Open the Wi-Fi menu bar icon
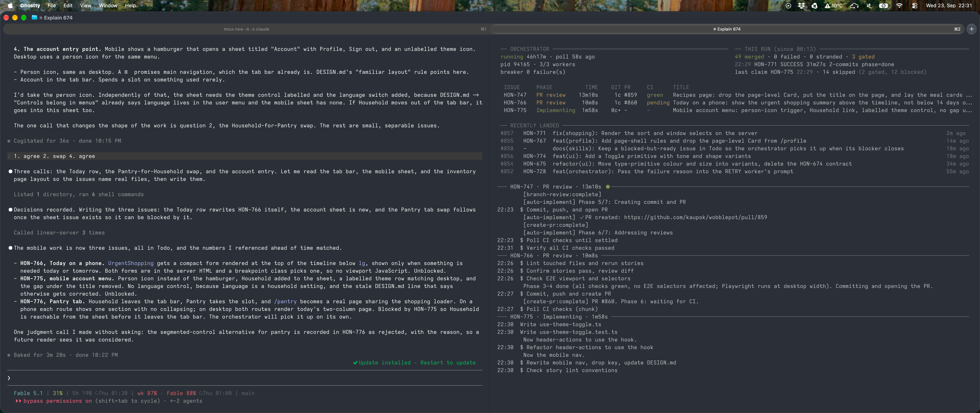Viewport: 980px width, 413px height. pos(899,5)
